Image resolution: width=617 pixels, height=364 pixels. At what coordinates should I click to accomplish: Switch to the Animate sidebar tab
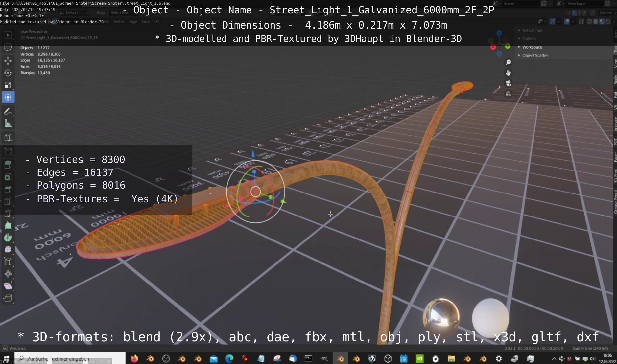tap(615, 124)
